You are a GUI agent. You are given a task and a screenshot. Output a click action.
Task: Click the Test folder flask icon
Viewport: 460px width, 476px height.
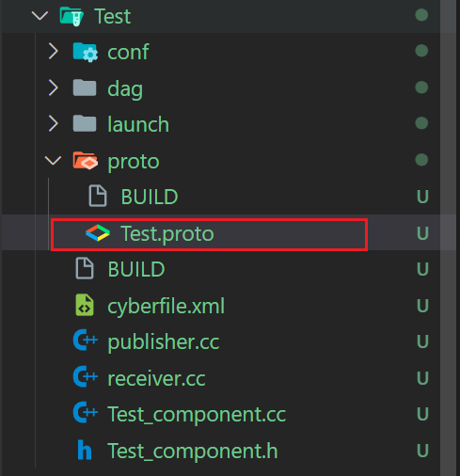pyautogui.click(x=71, y=16)
